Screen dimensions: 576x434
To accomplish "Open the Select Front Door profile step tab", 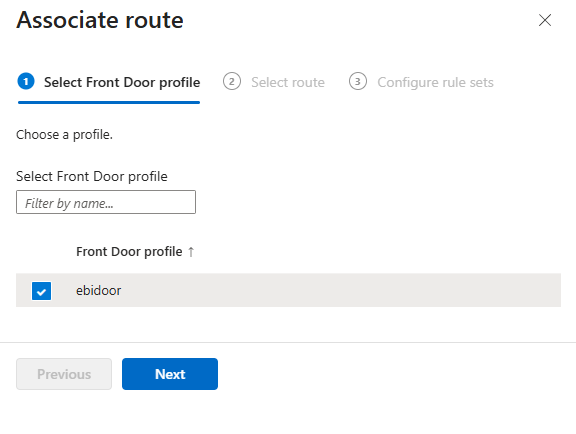I will pyautogui.click(x=109, y=82).
